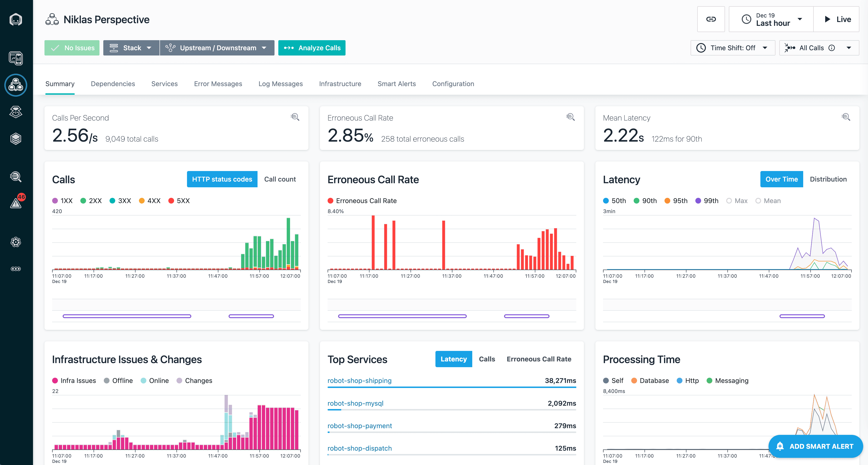Open the Infrastructure layers icon in sidebar
The width and height of the screenshot is (868, 465).
(x=16, y=138)
